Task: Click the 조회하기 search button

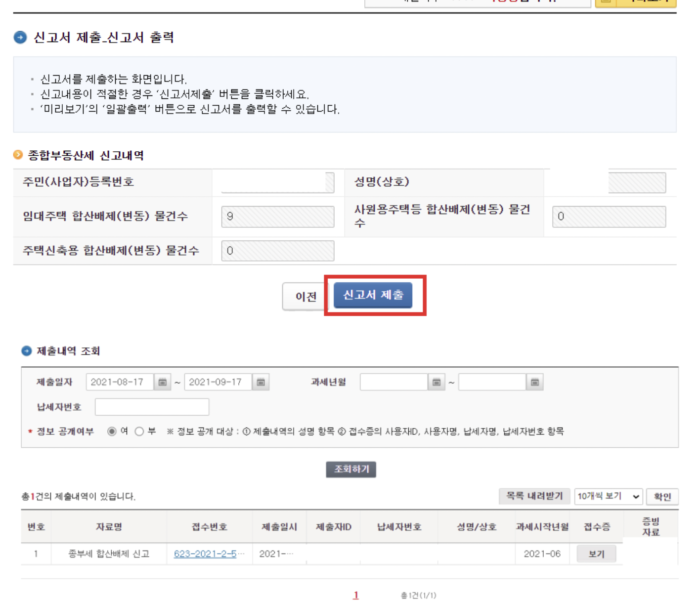Action: click(350, 470)
